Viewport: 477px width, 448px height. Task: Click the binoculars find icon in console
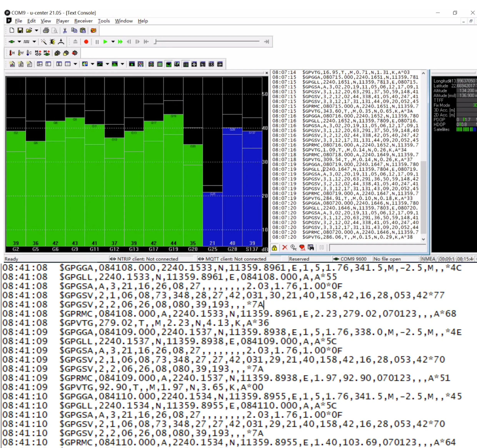click(x=311, y=247)
